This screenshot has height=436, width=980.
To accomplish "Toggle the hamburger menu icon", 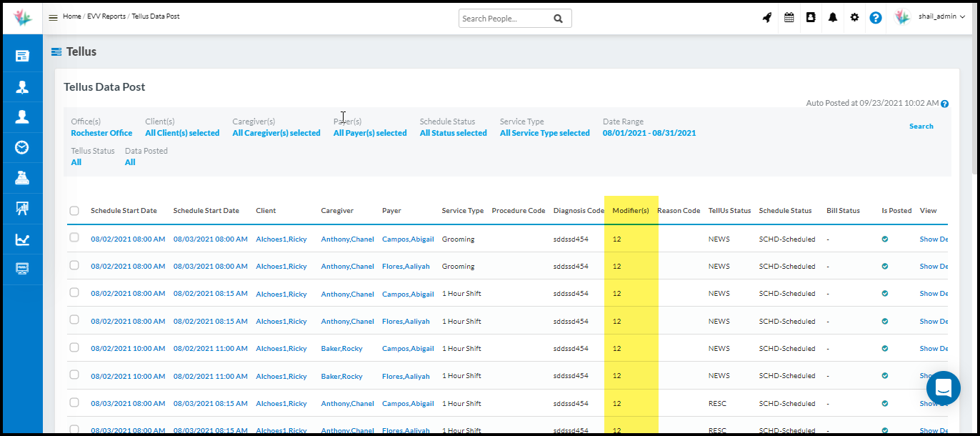I will coord(53,17).
